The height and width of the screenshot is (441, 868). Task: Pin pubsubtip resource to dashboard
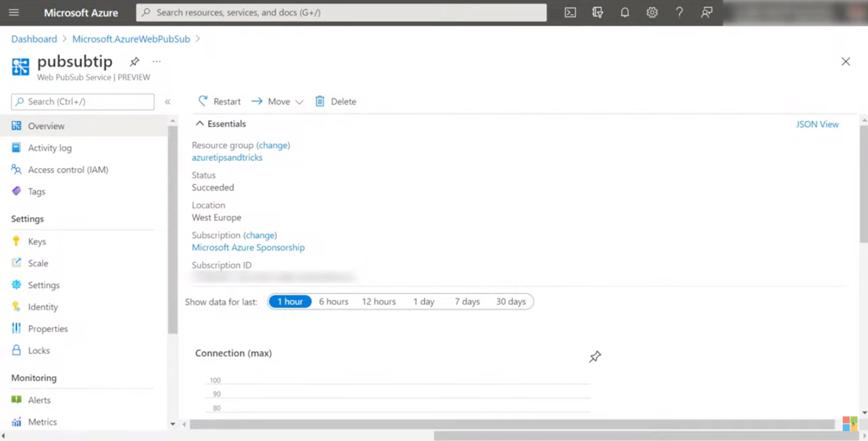pyautogui.click(x=134, y=61)
